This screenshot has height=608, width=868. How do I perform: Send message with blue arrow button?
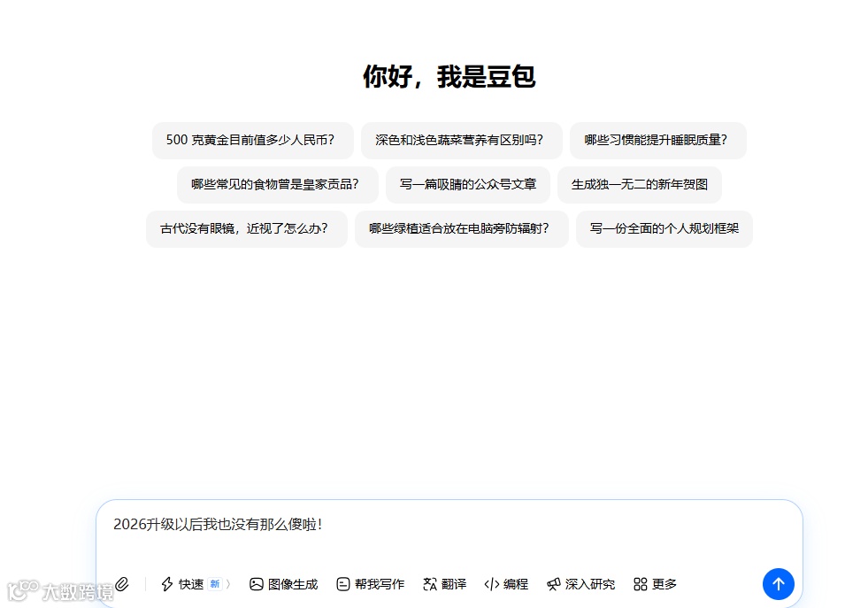click(779, 583)
